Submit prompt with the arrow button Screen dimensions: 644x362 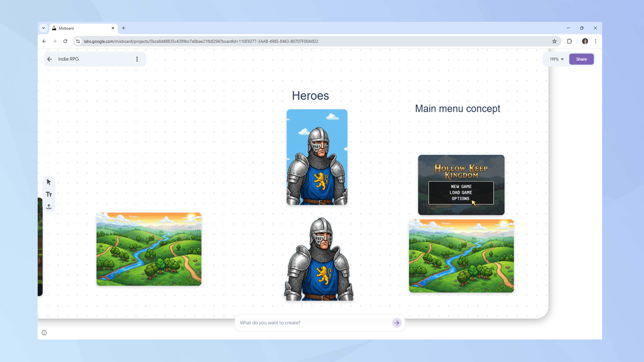(x=397, y=323)
